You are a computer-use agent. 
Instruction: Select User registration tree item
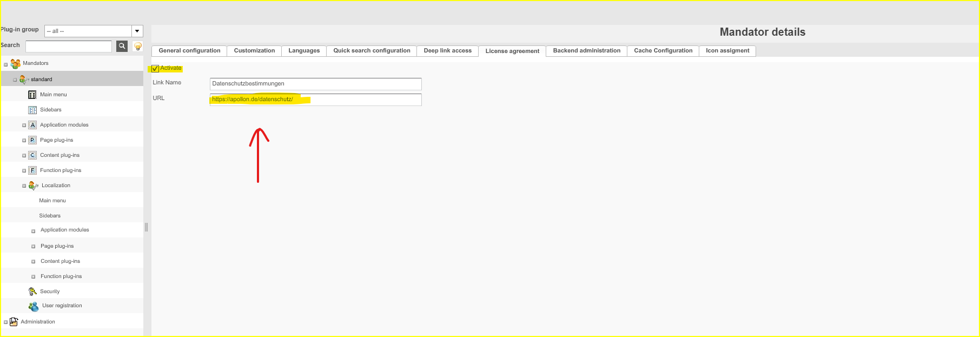click(x=62, y=306)
